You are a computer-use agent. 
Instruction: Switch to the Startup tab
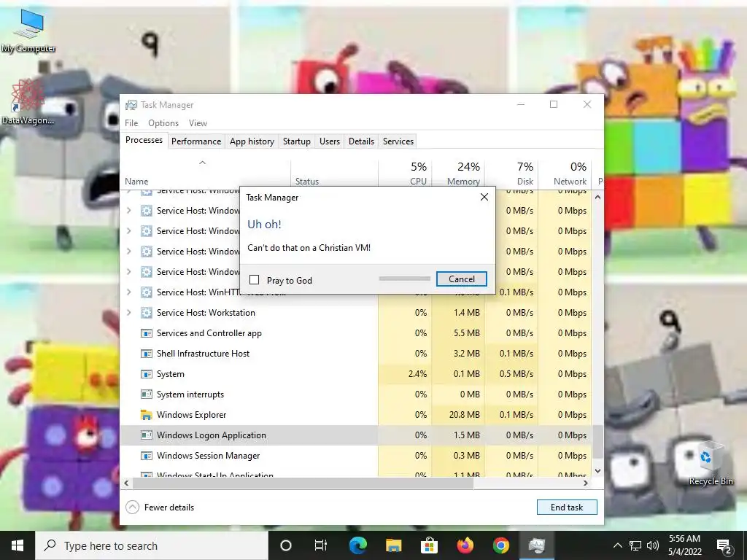coord(296,141)
